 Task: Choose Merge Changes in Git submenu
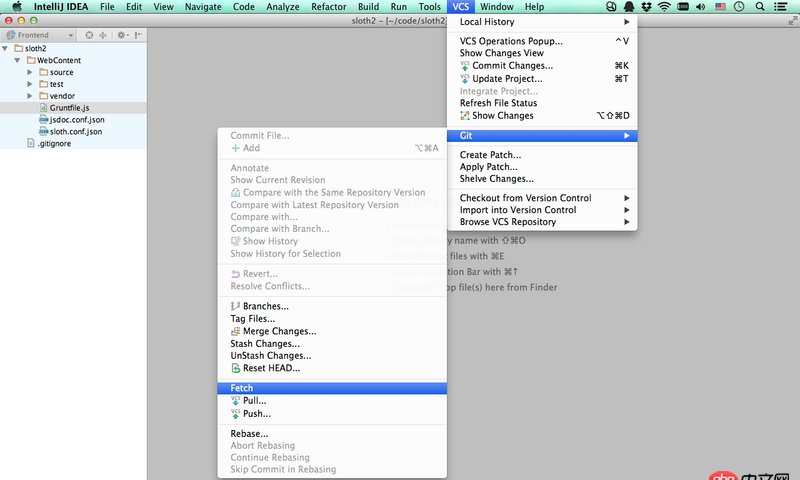tap(332, 331)
